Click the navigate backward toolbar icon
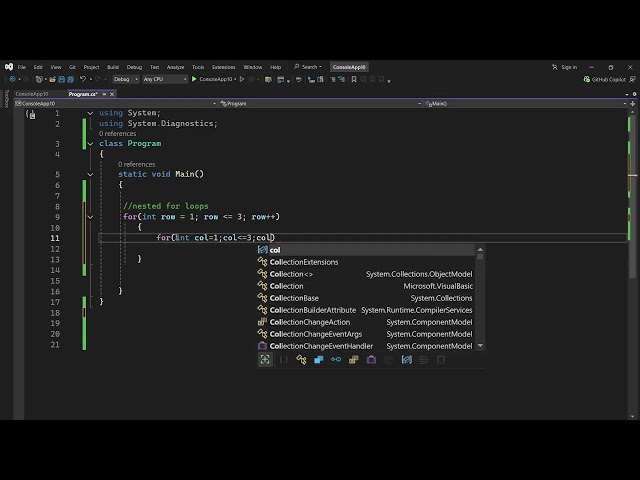Image resolution: width=640 pixels, height=480 pixels. coord(12,79)
